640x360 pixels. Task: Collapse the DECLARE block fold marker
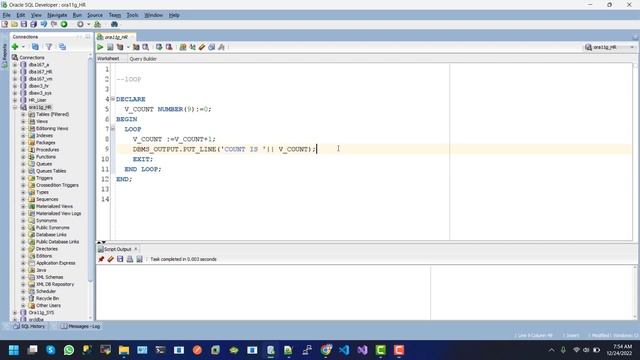tap(113, 99)
